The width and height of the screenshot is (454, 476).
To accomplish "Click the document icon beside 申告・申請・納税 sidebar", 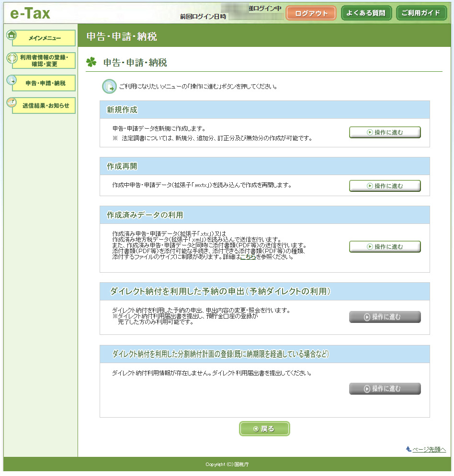I will tap(11, 80).
